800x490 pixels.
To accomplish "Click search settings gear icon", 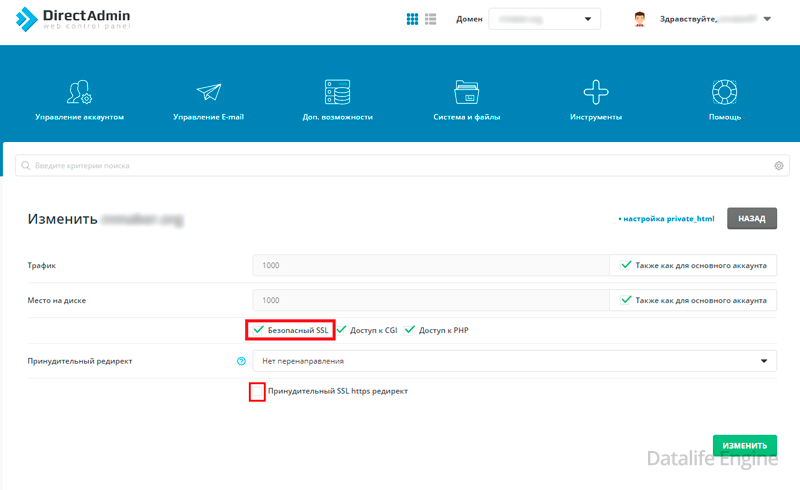I will [779, 166].
